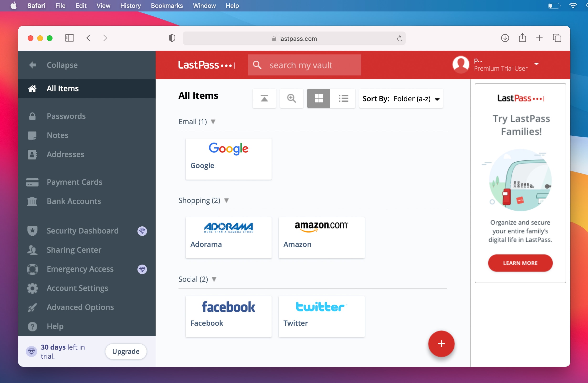Toggle Safari's sidebar button
The image size is (588, 383).
click(69, 38)
